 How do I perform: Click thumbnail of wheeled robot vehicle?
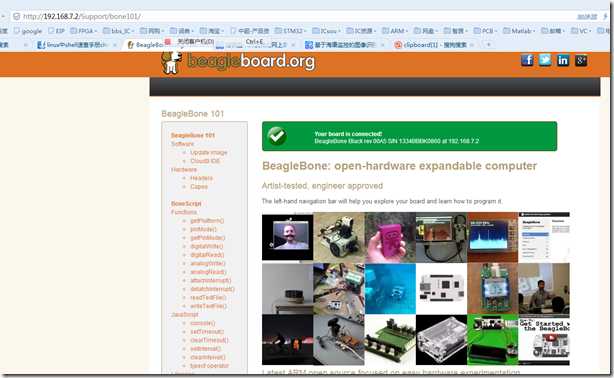339,237
